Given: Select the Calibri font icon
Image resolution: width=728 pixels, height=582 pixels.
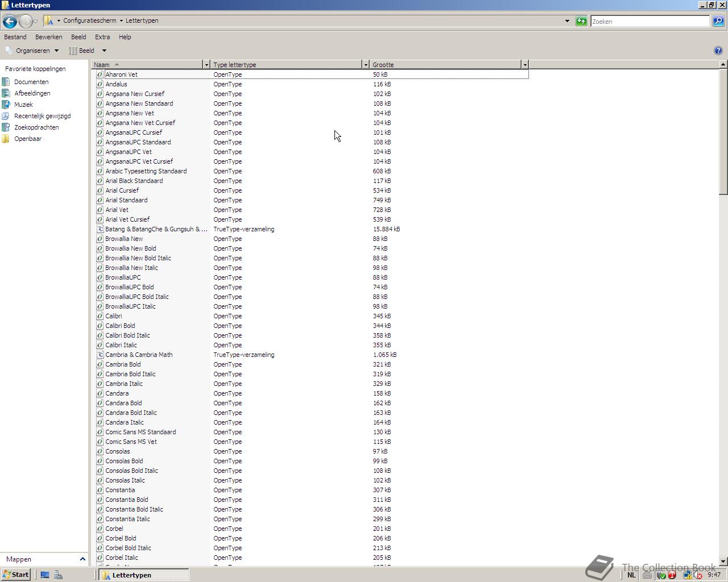Looking at the screenshot, I should point(100,316).
